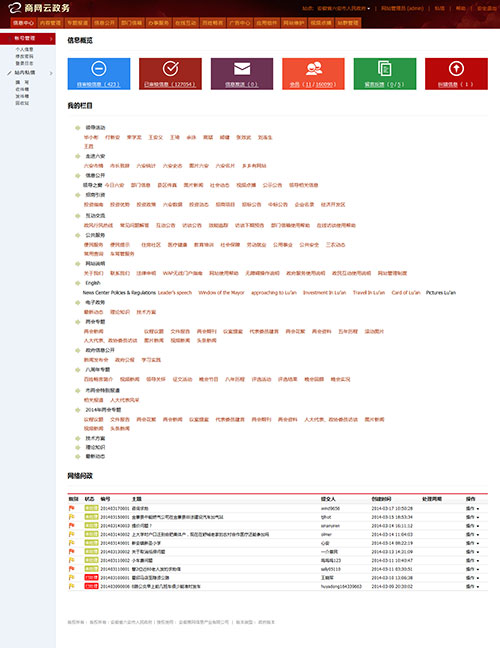Open the 在线互动 navigation tab
Image resolution: width=500 pixels, height=648 pixels.
click(186, 23)
